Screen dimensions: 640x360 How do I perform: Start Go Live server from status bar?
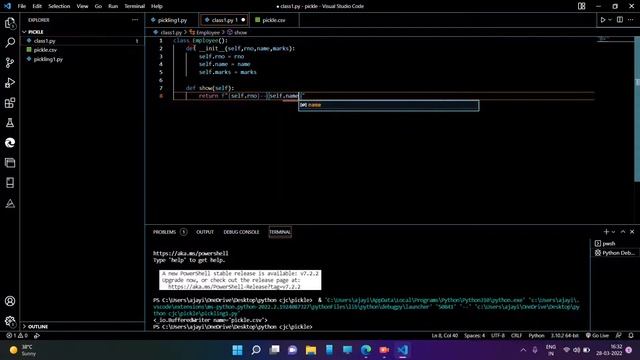pos(597,336)
